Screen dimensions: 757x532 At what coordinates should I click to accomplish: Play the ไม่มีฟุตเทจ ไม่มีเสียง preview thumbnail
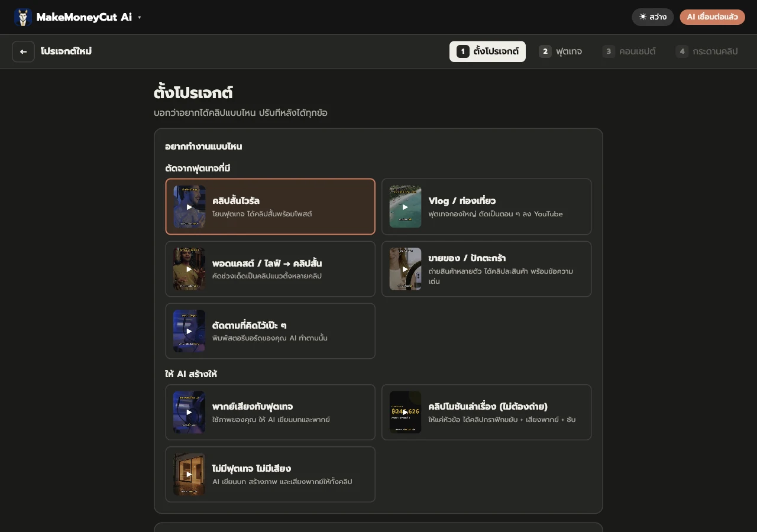189,474
